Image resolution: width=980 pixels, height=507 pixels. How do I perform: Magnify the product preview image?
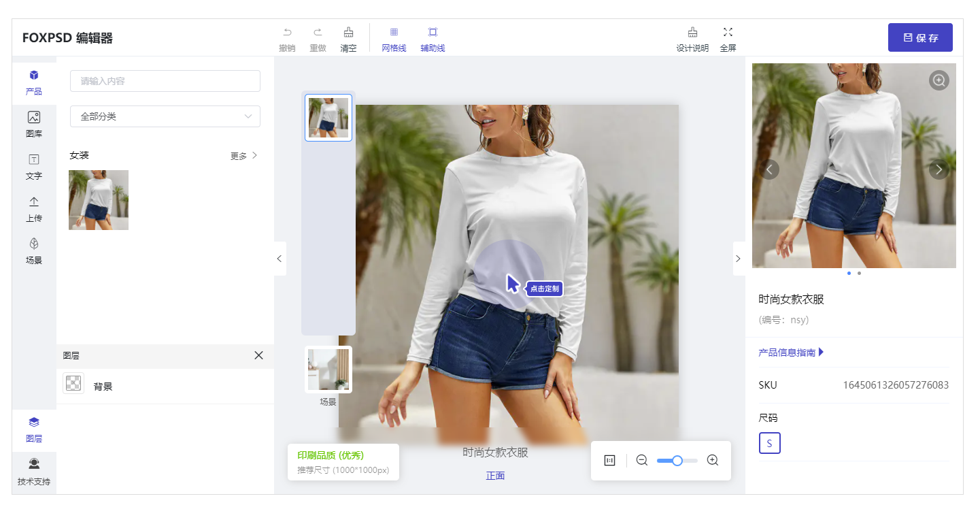coord(939,80)
